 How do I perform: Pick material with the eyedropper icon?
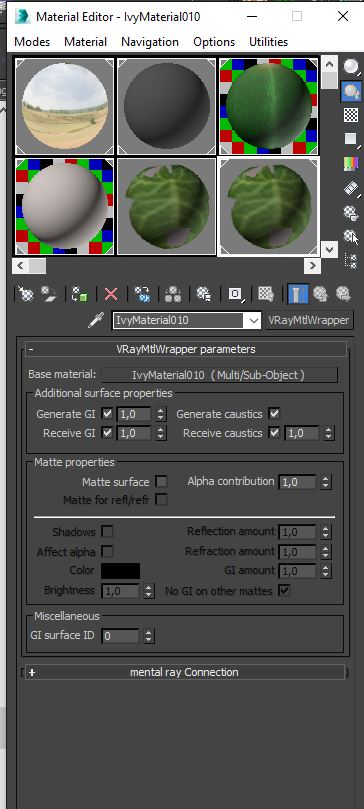tap(96, 320)
